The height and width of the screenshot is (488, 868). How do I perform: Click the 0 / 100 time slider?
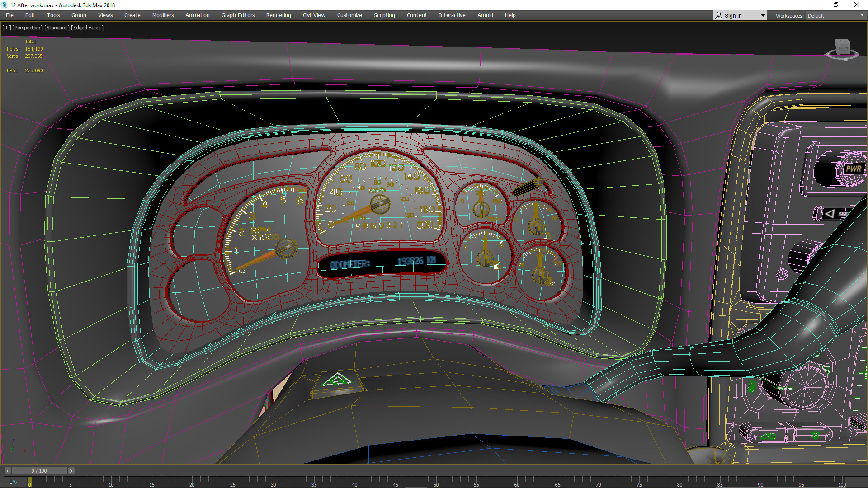pos(39,471)
